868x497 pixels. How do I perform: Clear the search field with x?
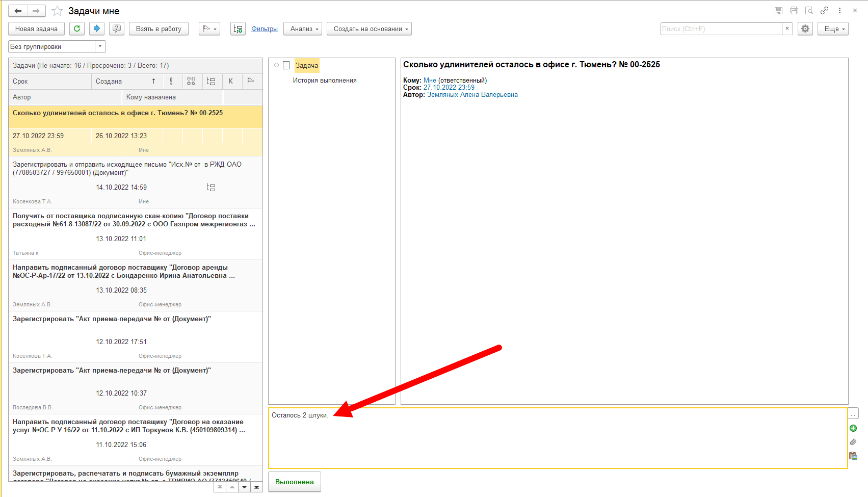(787, 29)
